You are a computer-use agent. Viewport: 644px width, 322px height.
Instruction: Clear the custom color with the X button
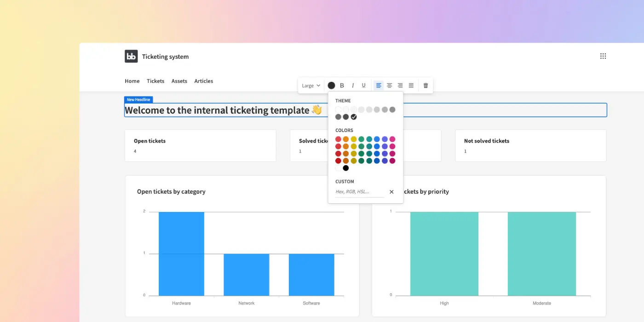(x=391, y=192)
